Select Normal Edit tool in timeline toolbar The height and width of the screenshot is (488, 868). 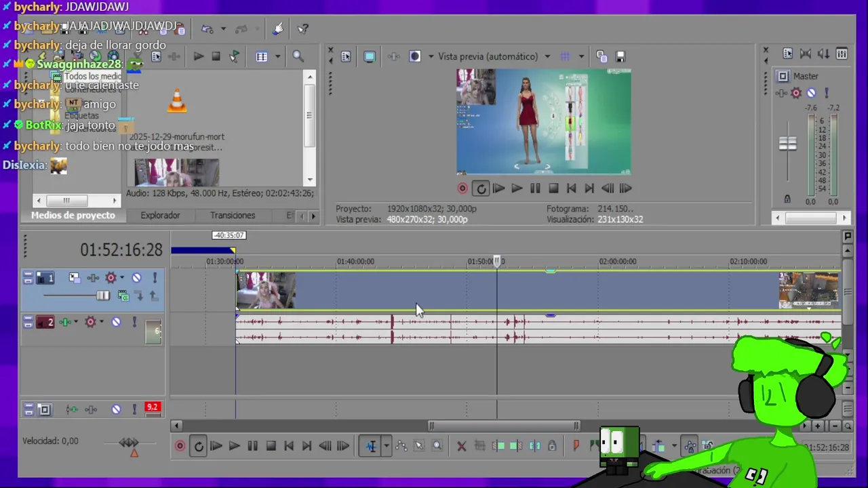[371, 446]
